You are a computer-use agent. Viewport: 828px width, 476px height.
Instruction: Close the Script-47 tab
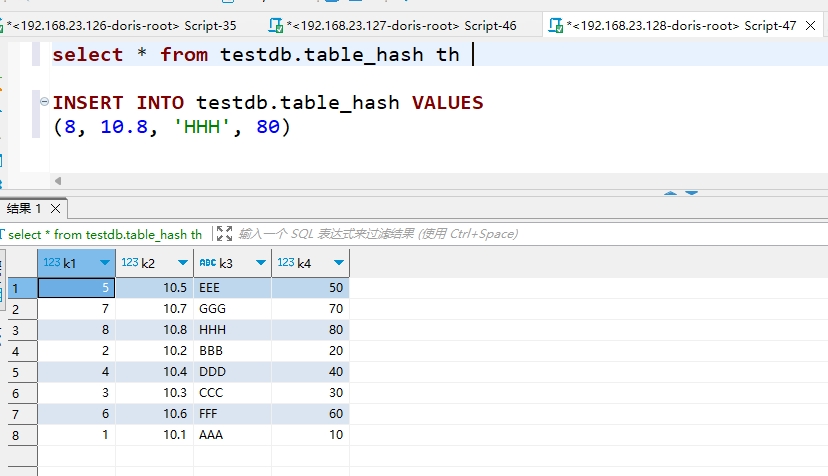coord(811,25)
